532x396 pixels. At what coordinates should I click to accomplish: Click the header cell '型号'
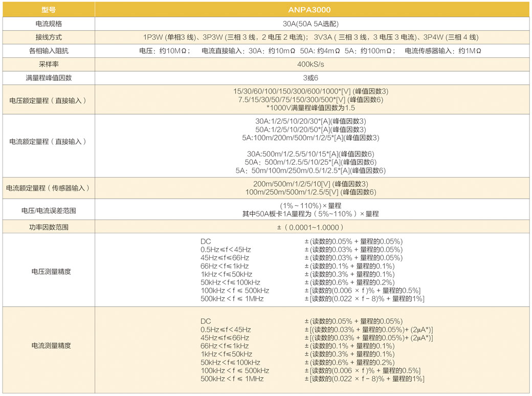(x=49, y=10)
